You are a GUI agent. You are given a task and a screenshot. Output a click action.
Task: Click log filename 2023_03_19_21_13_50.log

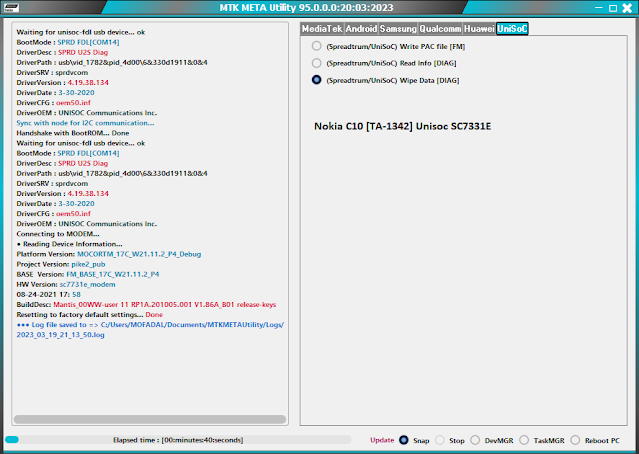[x=60, y=335]
